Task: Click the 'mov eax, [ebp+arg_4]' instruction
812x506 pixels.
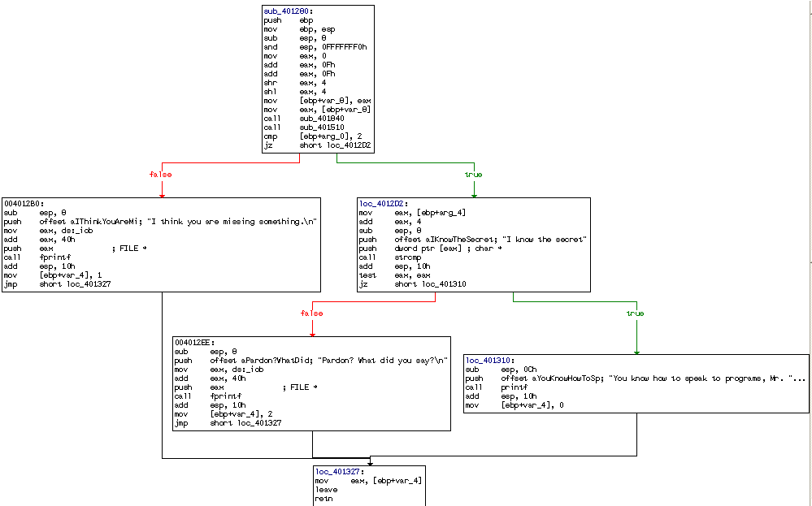Action: click(413, 213)
